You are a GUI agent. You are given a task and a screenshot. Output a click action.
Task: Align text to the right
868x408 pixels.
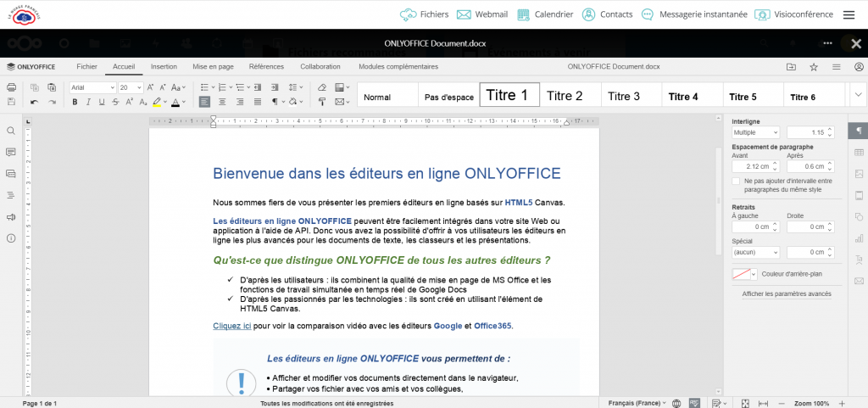coord(240,102)
